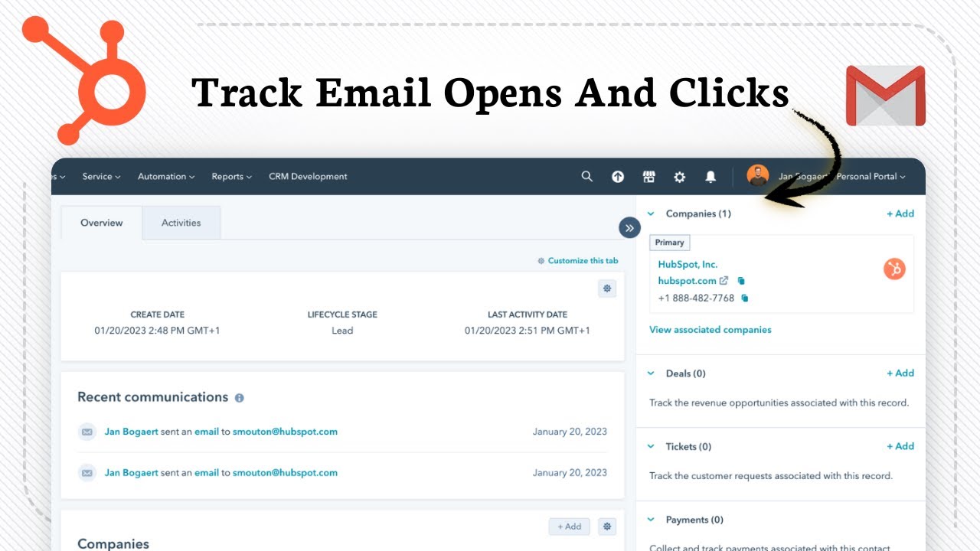Copy the phone number +1 888-482-7768
The height and width of the screenshot is (551, 980).
coord(745,298)
